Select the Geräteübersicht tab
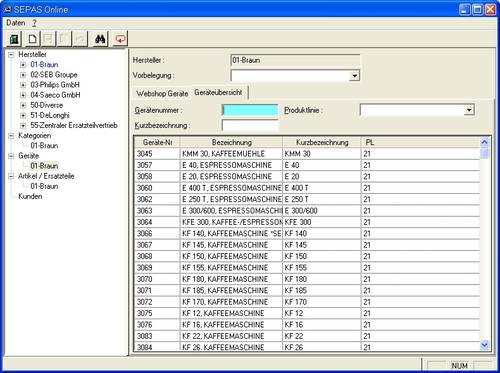Viewport: 500px width, 373px height. tap(218, 92)
